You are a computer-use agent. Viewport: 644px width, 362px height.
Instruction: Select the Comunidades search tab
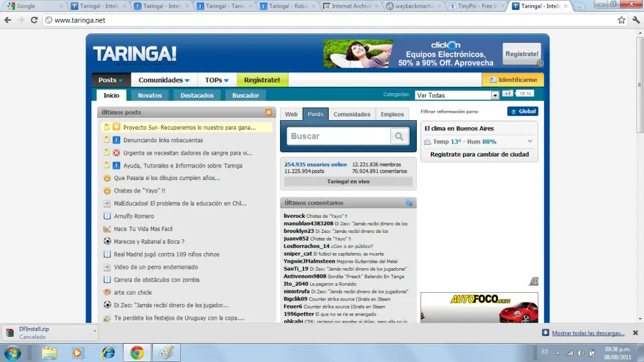point(352,114)
